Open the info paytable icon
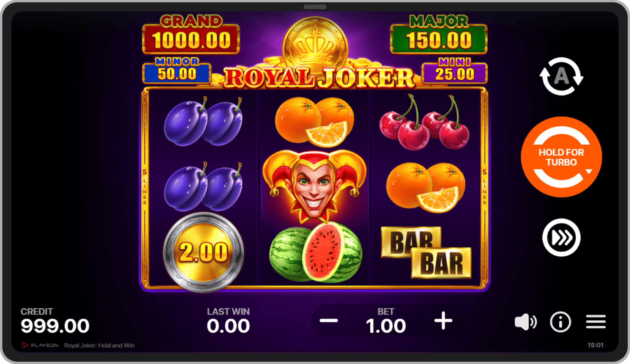The height and width of the screenshot is (364, 630). point(561,322)
